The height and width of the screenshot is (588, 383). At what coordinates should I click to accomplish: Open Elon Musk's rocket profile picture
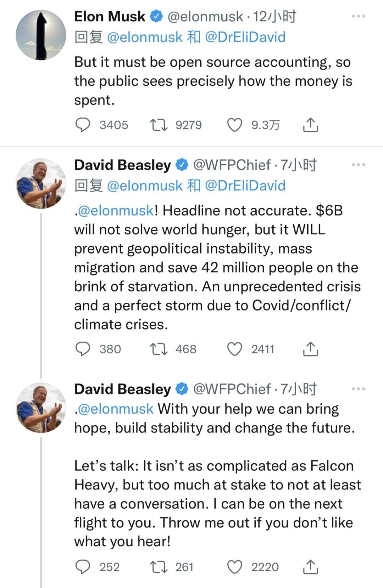(41, 35)
